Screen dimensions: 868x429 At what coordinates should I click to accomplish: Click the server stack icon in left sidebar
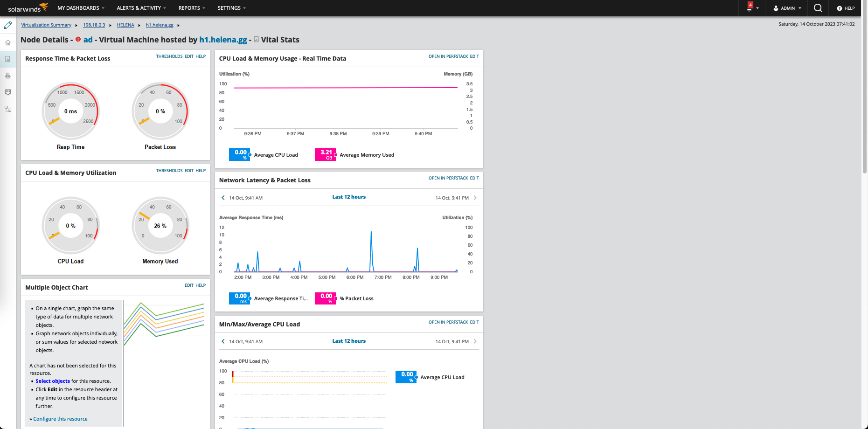point(8,76)
